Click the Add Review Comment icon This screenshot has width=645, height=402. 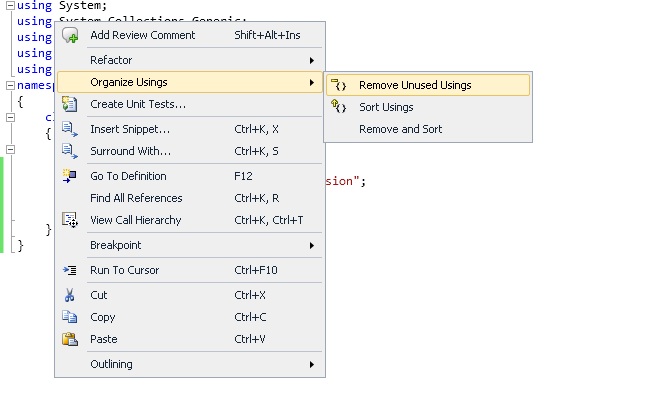(70, 36)
